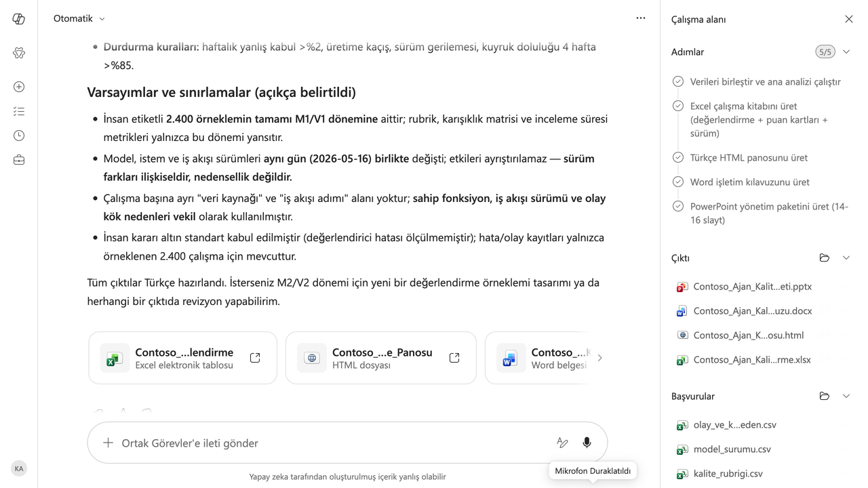
Task: Open the Otomatik mode dropdown
Action: 79,19
